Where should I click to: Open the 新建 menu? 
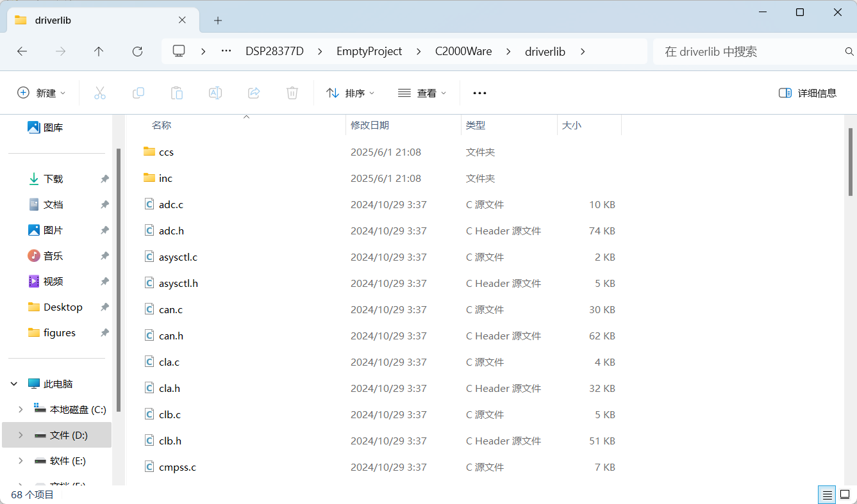point(41,92)
